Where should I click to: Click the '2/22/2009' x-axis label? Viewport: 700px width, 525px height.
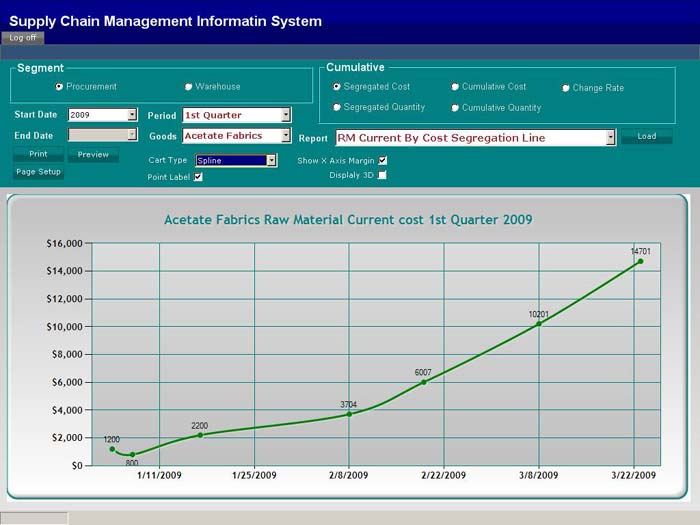(x=444, y=475)
